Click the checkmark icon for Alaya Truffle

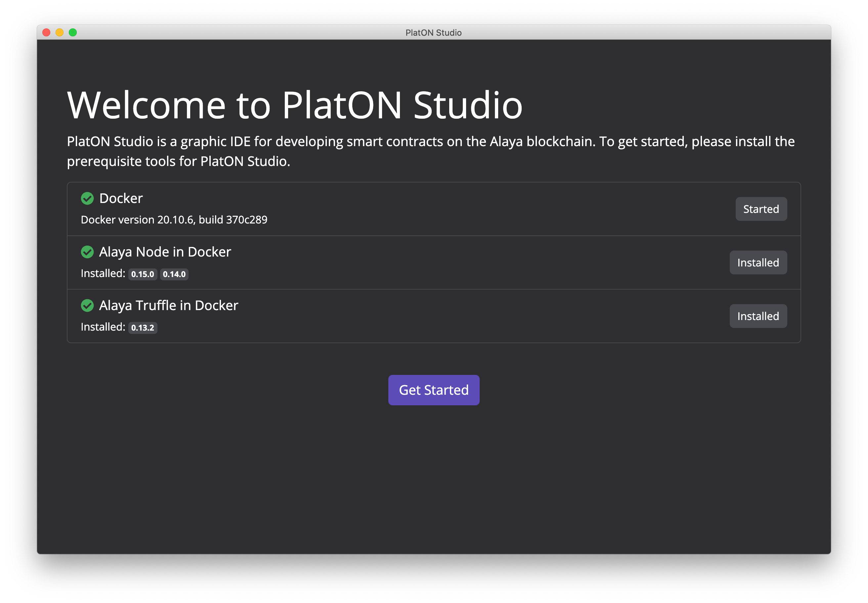click(x=87, y=306)
